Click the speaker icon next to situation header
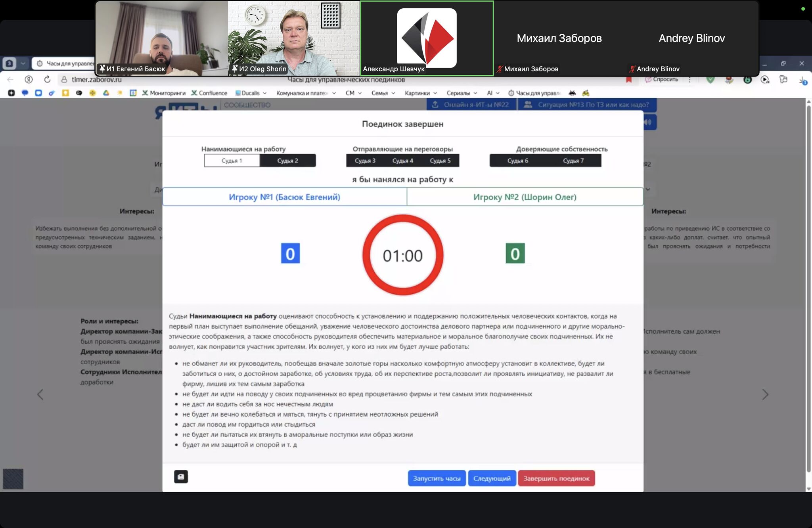This screenshot has height=528, width=812. coord(649,122)
